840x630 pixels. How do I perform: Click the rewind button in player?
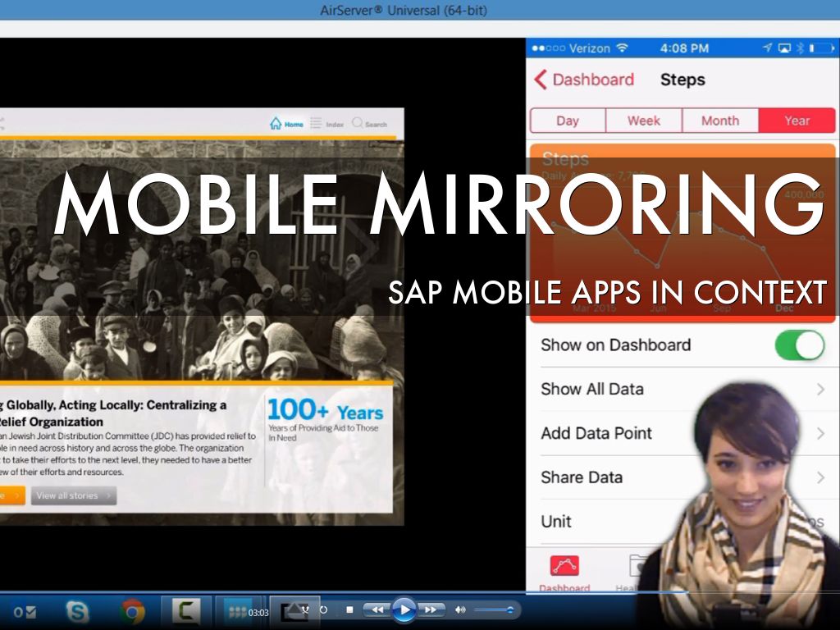[x=375, y=609]
